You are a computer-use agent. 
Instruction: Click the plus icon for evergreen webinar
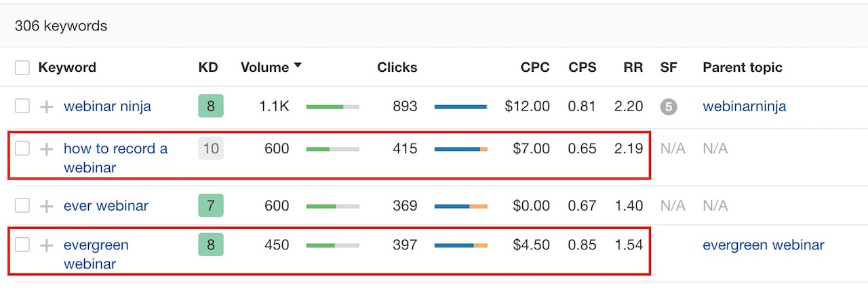46,245
